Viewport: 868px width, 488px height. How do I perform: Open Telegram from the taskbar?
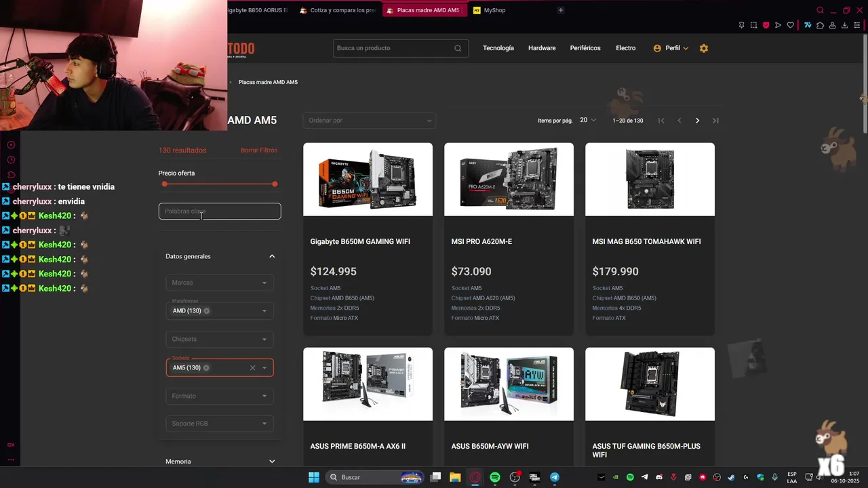(555, 477)
